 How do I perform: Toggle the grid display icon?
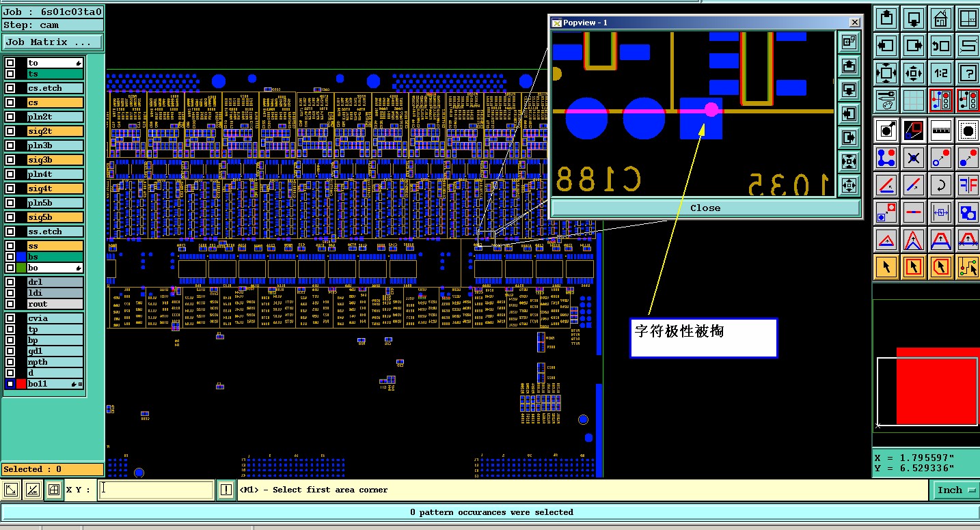914,101
